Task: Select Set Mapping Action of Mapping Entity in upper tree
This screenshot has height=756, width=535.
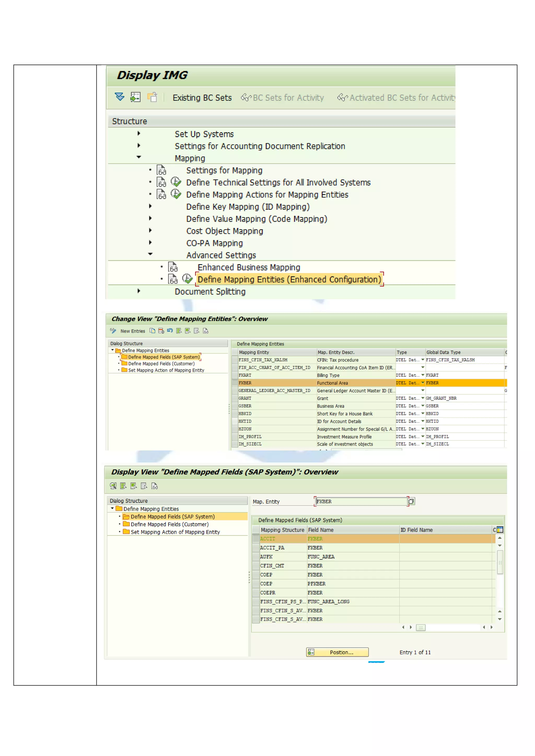Action: [166, 370]
